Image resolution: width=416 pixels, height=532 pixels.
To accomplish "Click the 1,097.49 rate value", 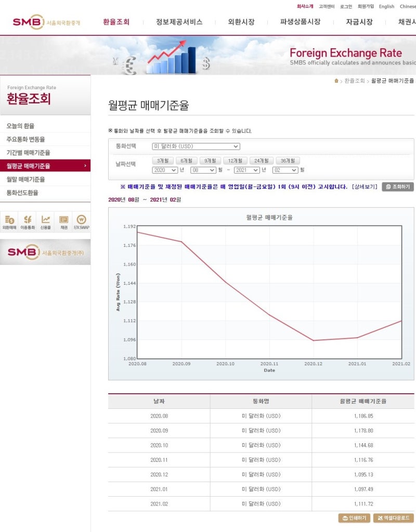I will [x=363, y=489].
